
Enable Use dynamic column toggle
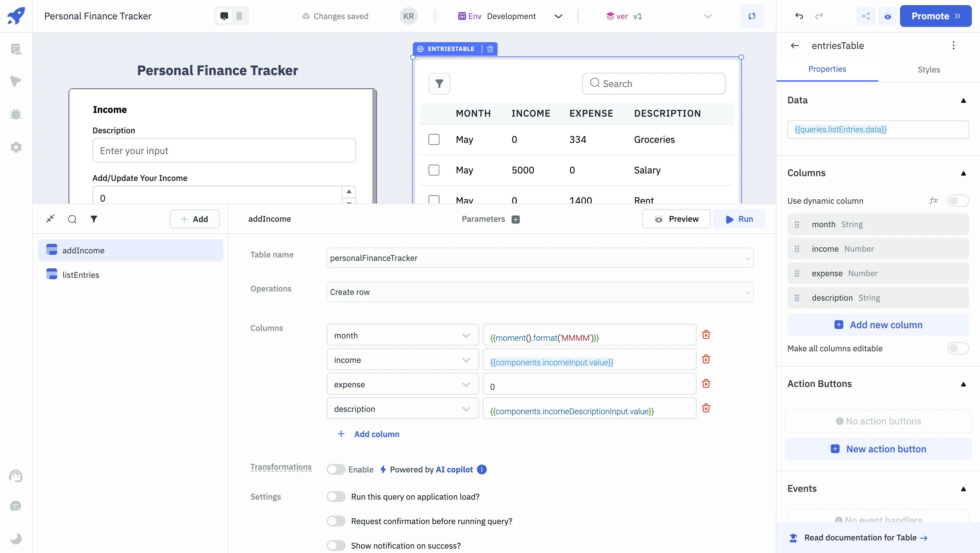coord(957,201)
